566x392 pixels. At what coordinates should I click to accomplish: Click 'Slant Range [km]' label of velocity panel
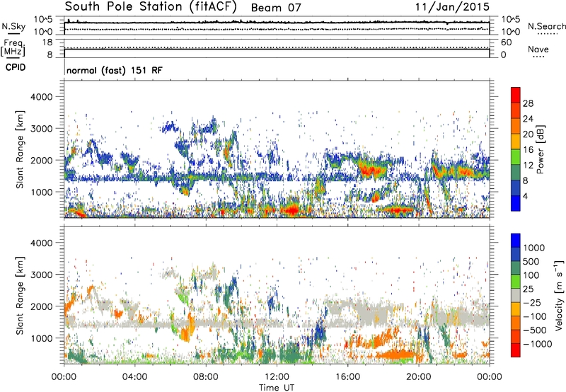pyautogui.click(x=20, y=295)
